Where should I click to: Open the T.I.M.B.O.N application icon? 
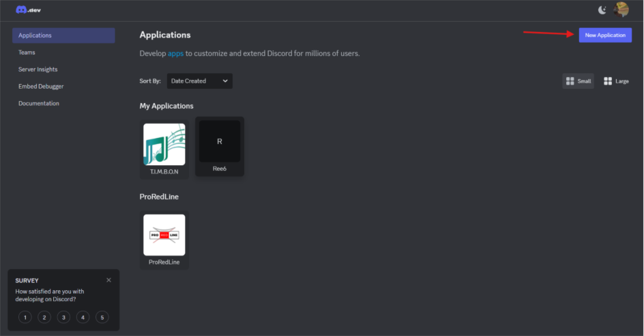coord(164,144)
